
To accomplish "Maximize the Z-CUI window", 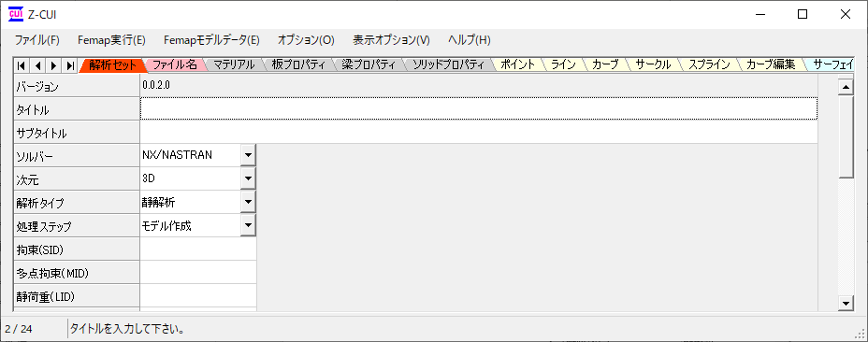I will tap(803, 14).
